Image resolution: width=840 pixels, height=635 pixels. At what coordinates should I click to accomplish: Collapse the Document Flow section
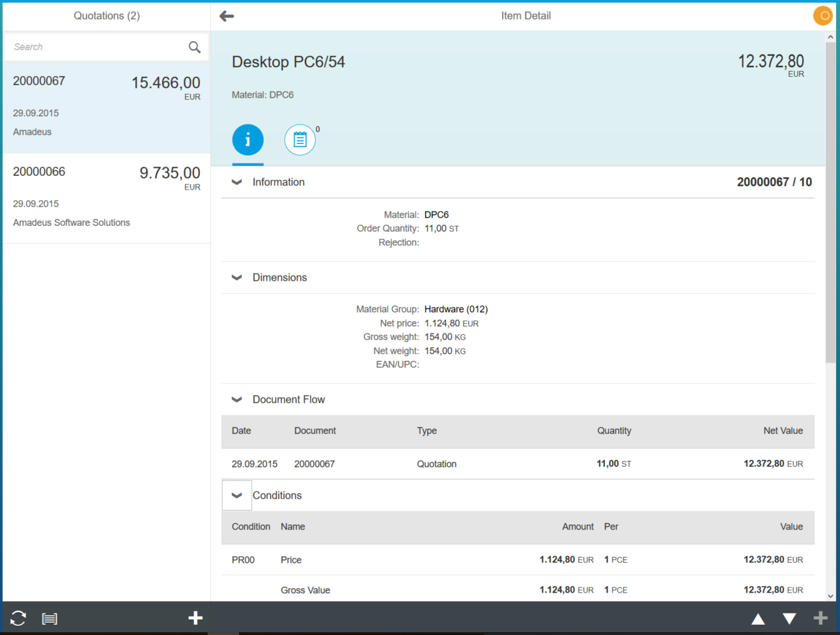click(x=237, y=400)
